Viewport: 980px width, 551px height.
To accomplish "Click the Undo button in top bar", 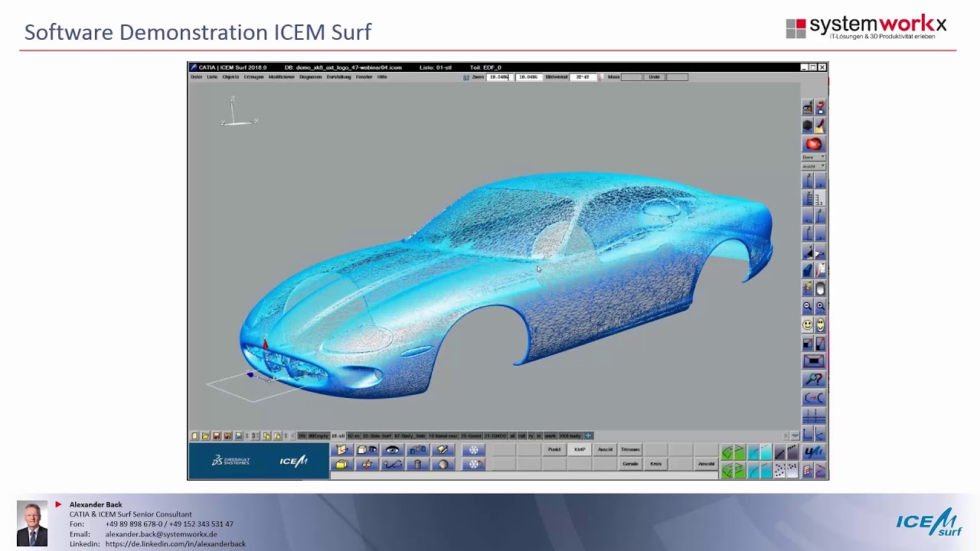I will tap(654, 77).
